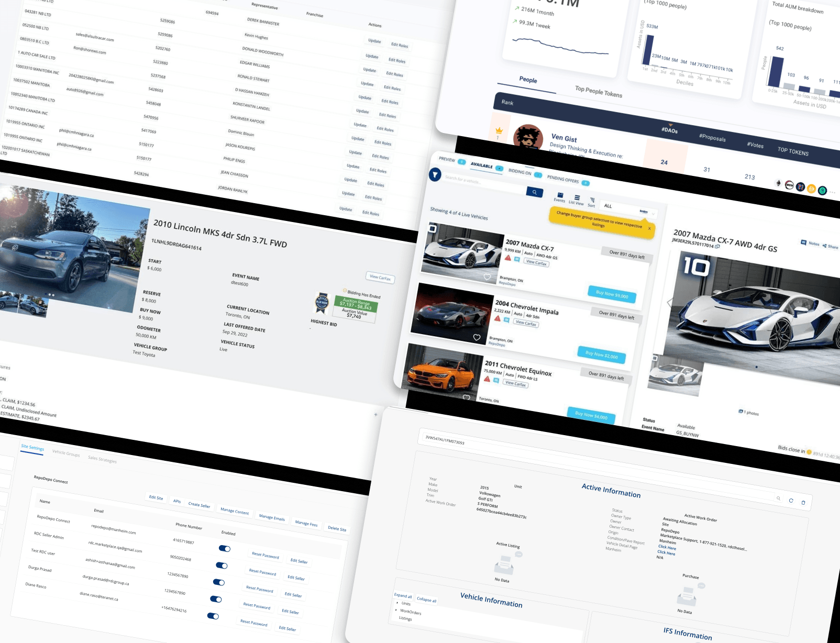Open the Events calendar icon
This screenshot has width=840, height=643.
[560, 195]
